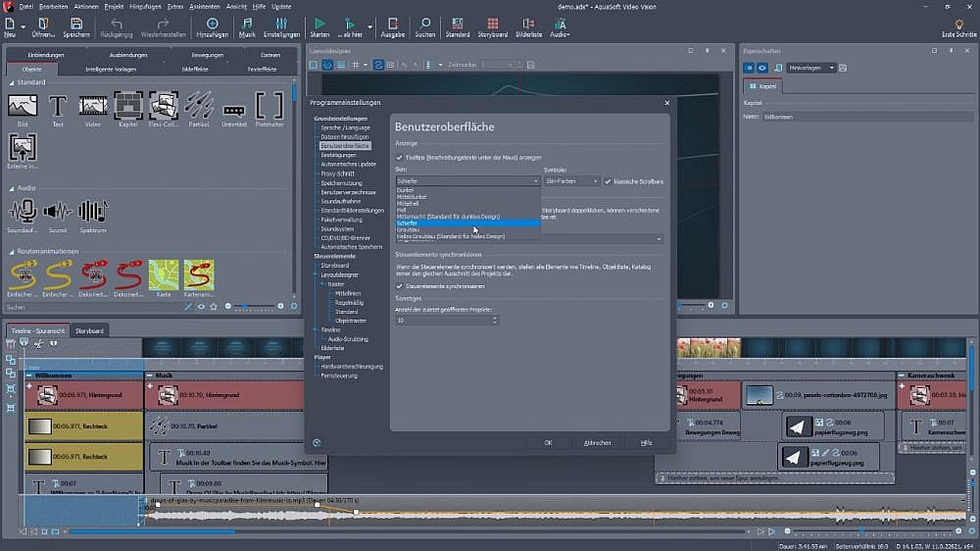Open the Assistenten menu
Viewport: 980px width, 551px height.
(x=204, y=6)
